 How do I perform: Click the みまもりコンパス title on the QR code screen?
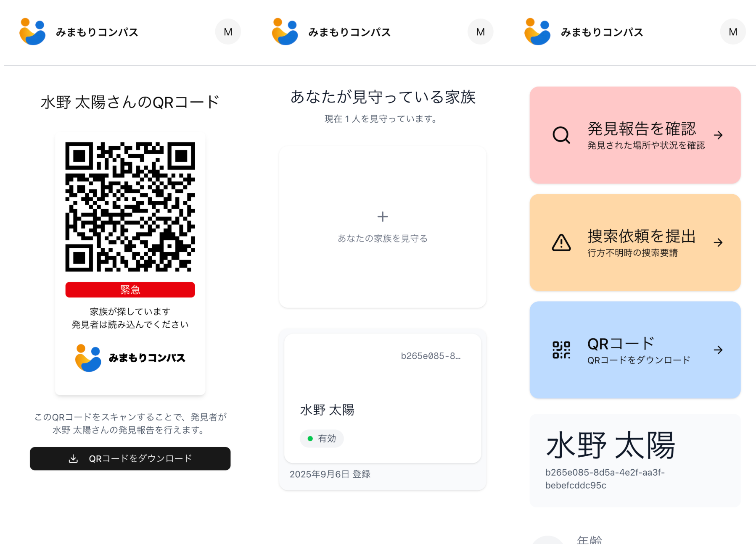[x=97, y=32]
